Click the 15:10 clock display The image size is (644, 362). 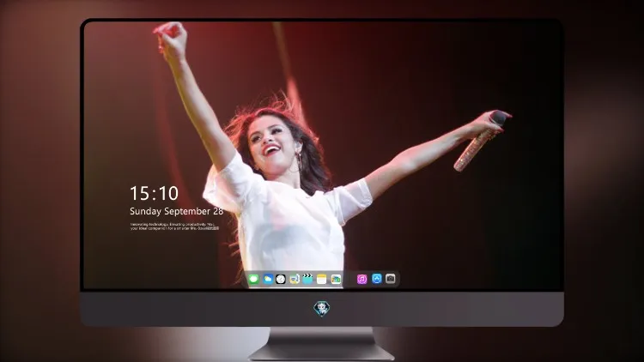(154, 193)
